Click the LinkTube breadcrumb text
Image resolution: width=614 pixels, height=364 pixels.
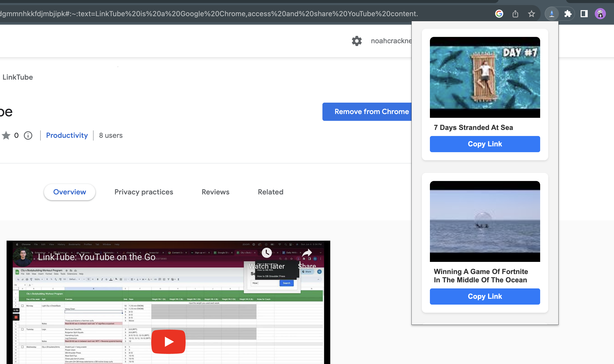point(18,77)
